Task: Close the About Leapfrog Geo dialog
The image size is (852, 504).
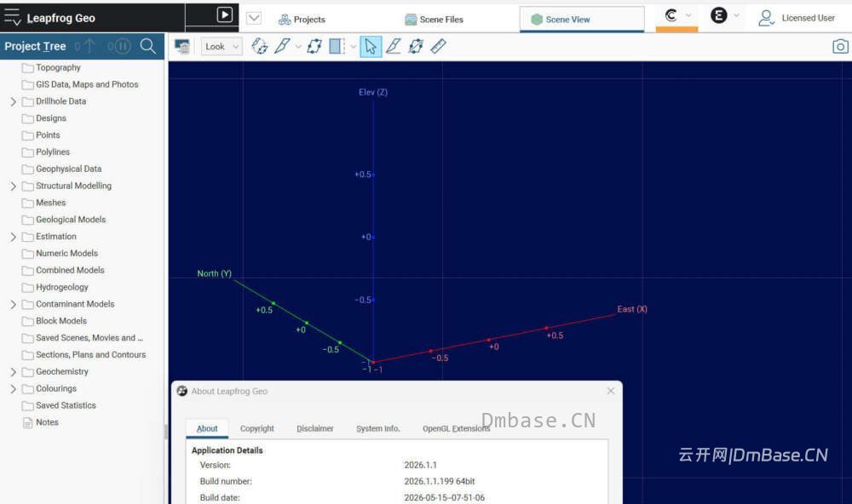Action: coord(611,391)
